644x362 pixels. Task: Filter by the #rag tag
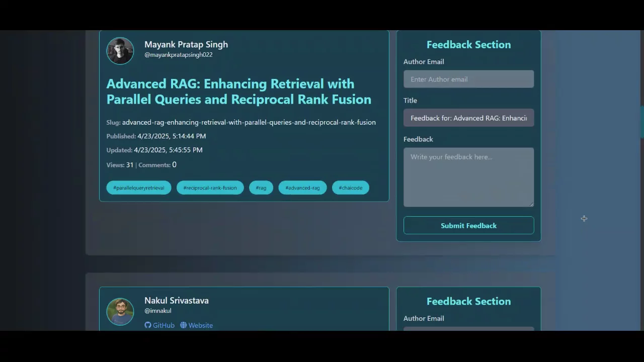tap(261, 188)
